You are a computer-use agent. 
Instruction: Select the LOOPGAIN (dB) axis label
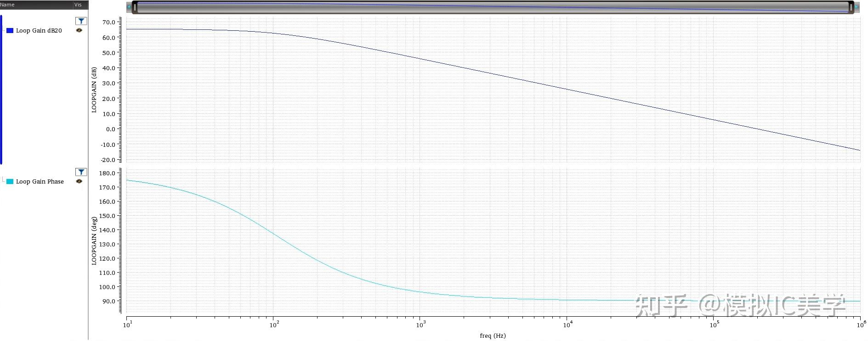(94, 90)
